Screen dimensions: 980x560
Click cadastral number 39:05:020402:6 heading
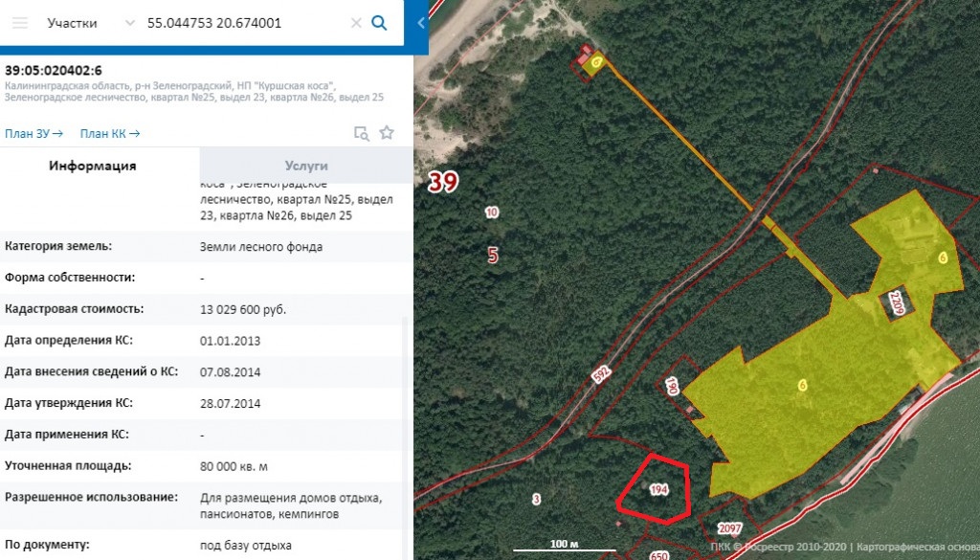pos(54,70)
